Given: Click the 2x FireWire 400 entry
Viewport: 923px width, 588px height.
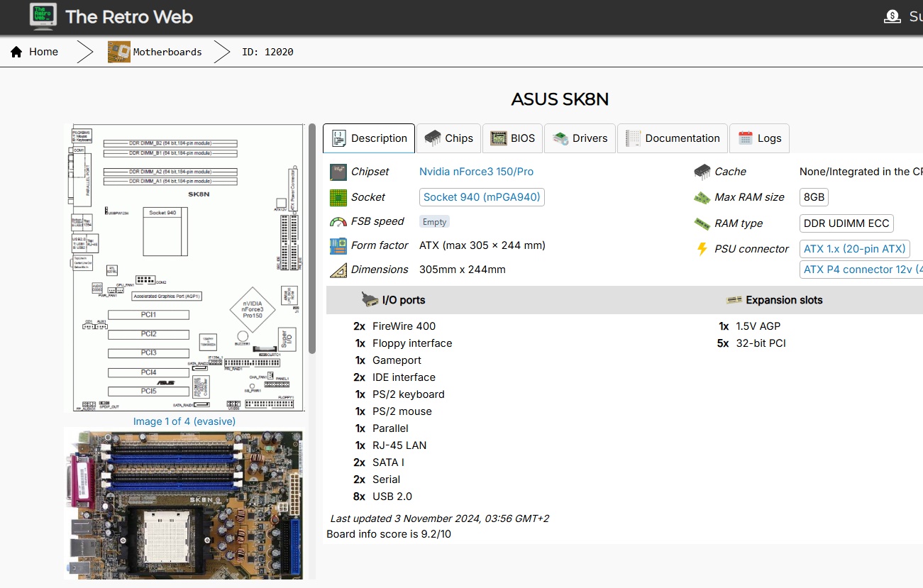Looking at the screenshot, I should [394, 326].
